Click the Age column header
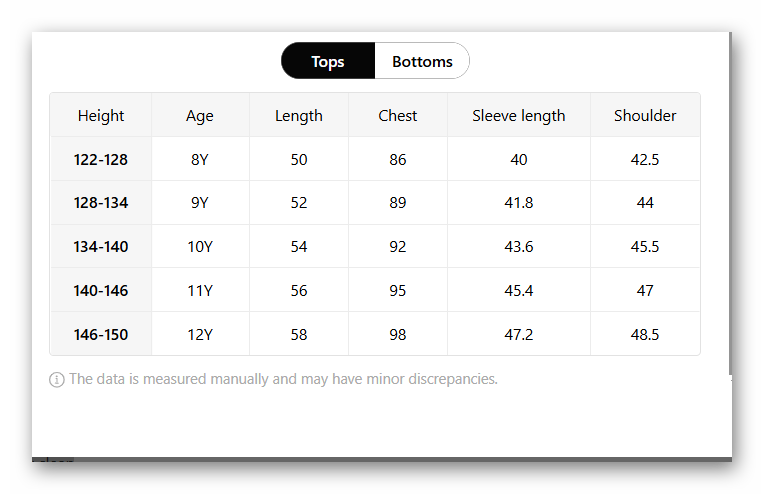 (x=200, y=116)
